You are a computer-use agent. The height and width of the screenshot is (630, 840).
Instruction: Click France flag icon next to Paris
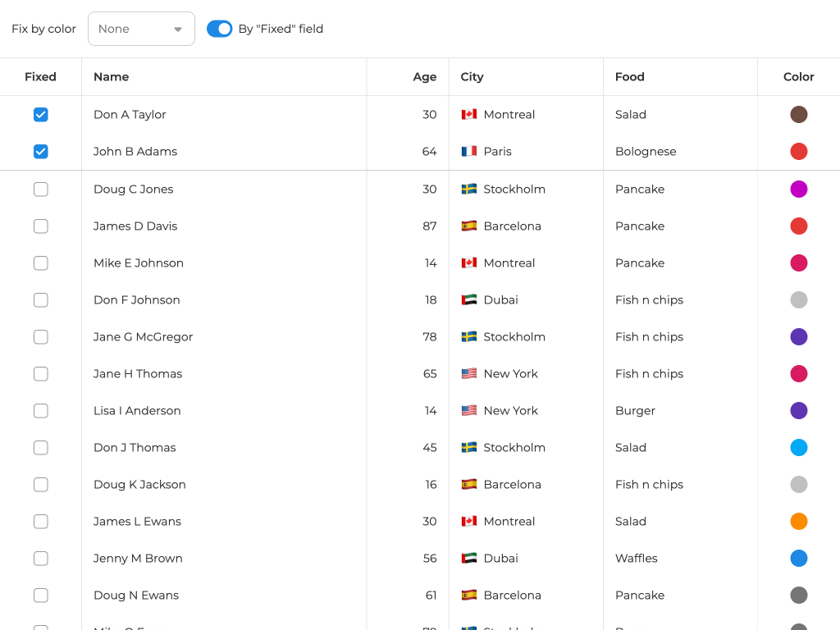[469, 152]
